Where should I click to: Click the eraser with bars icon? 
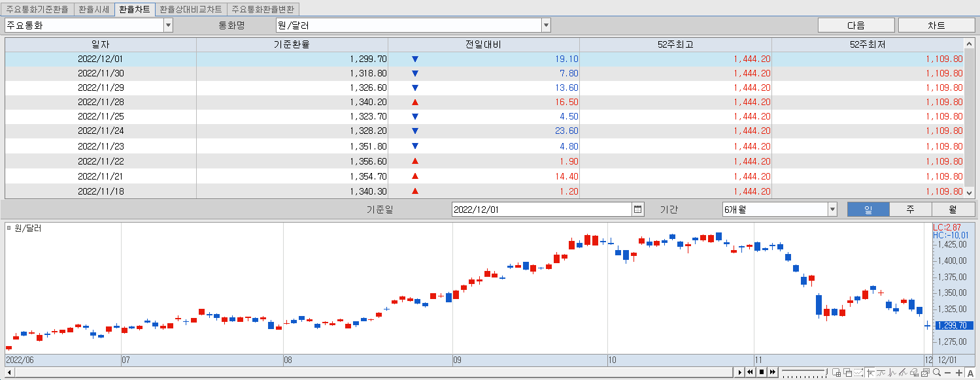(x=914, y=373)
